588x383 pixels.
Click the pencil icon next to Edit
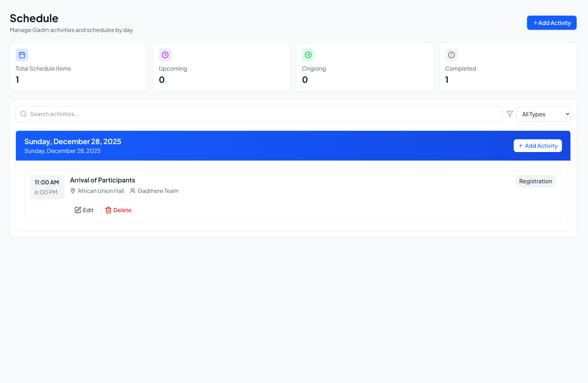tap(78, 210)
